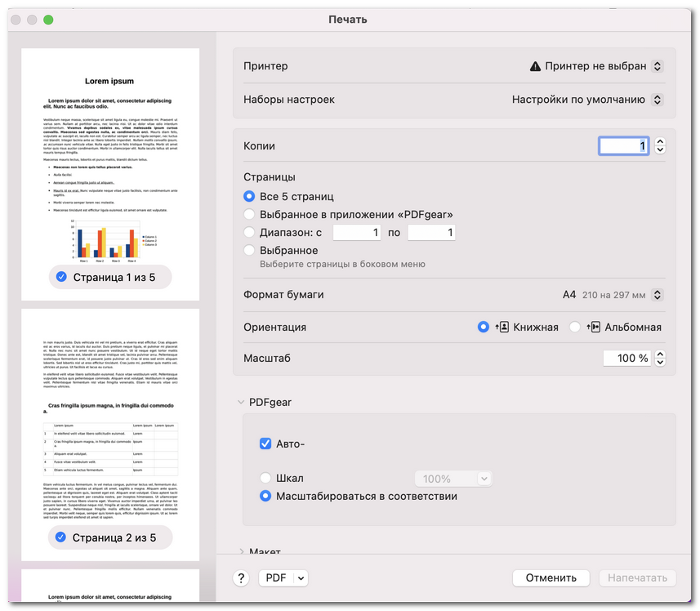Uncheck the Авто- checkbox

tap(265, 444)
